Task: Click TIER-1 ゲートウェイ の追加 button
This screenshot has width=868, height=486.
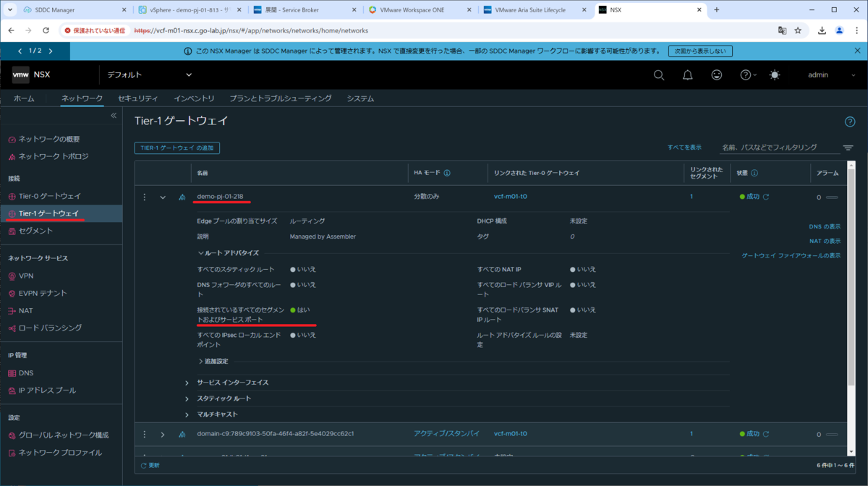Action: [x=177, y=148]
